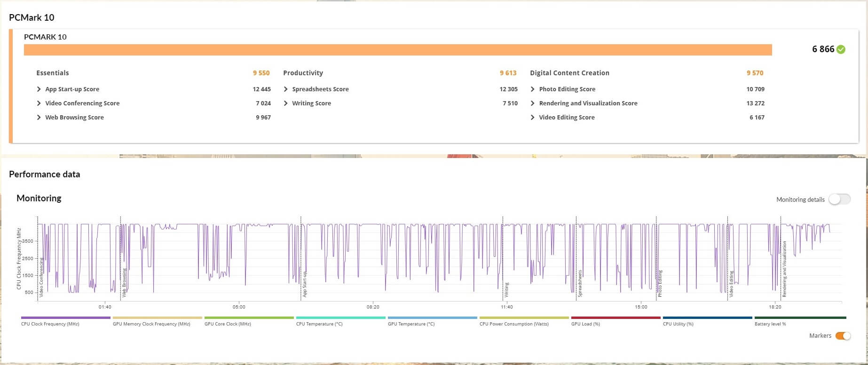Viewport: 868px width, 365px height.
Task: Click the Performance data heading
Action: (45, 174)
